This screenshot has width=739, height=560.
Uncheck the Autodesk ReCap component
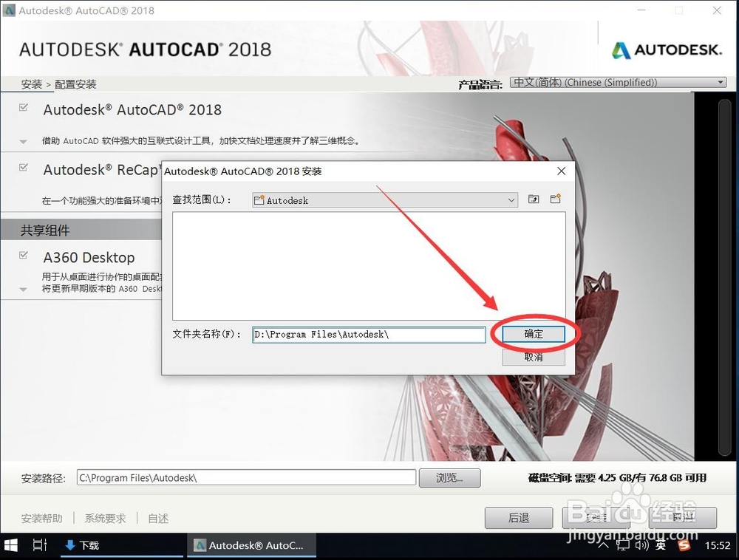click(24, 165)
